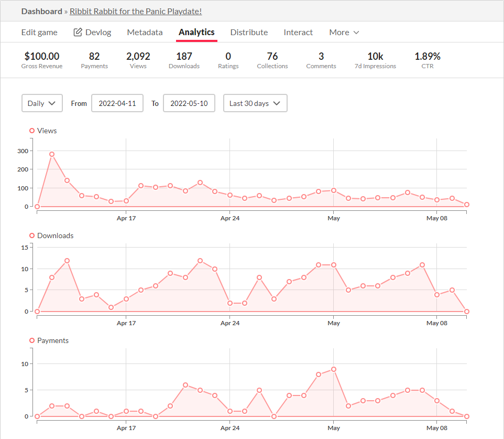Open the Last 30 days range dropdown
504x439 pixels.
tap(255, 103)
